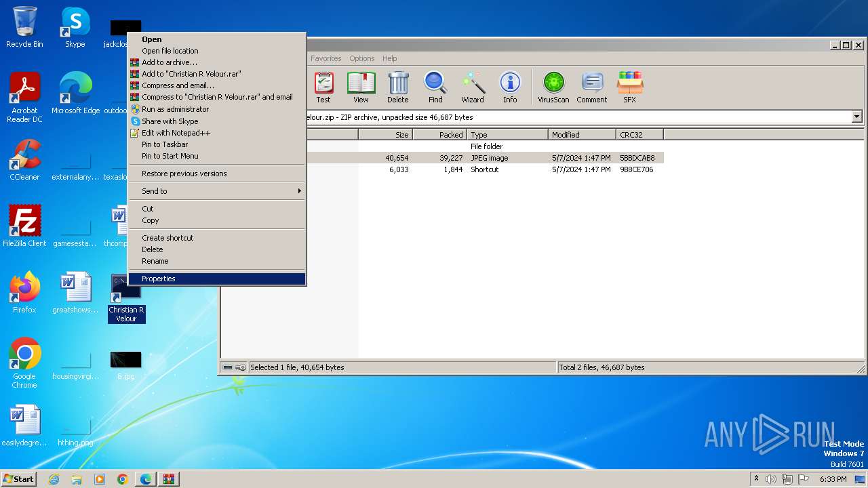868x488 pixels.
Task: Choose Run as administrator
Action: [217, 109]
